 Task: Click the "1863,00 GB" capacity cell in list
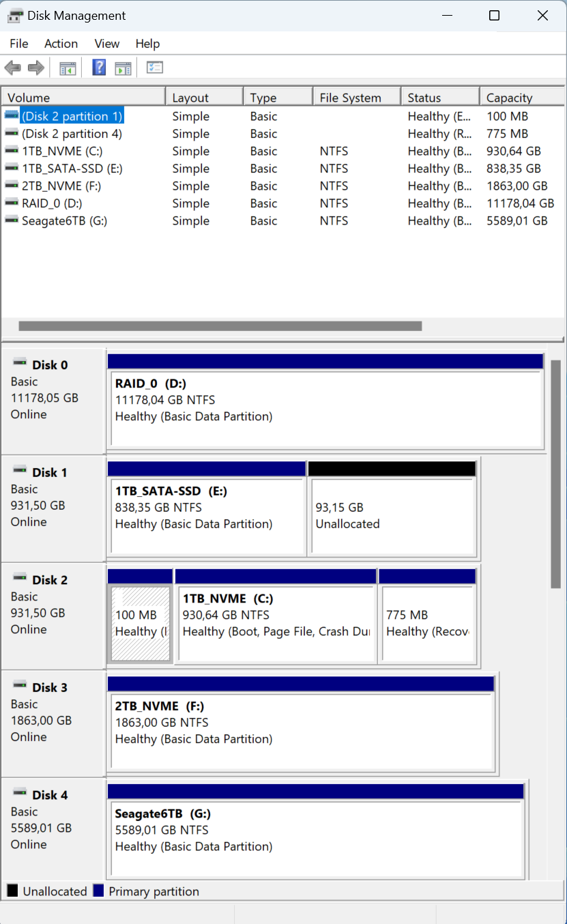pos(517,186)
